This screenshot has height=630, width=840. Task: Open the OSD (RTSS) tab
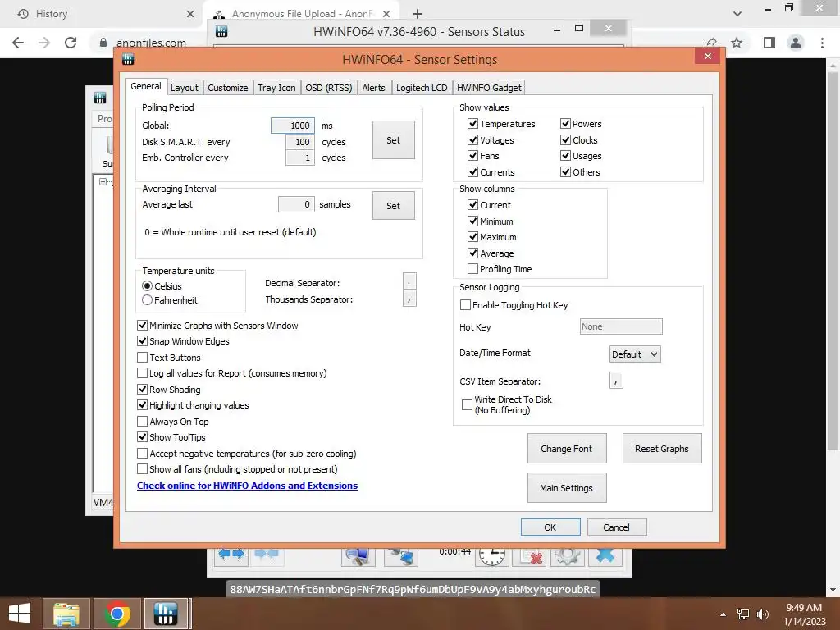(328, 88)
